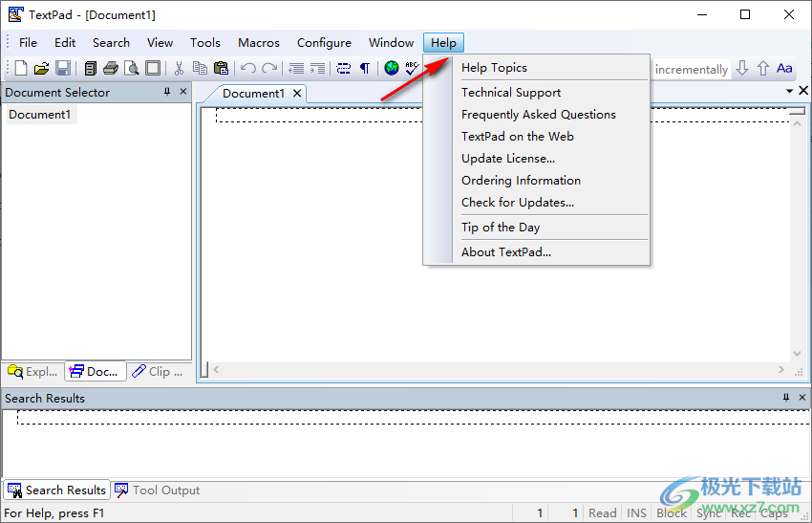Viewport: 812px width, 523px height.
Task: Increase indent toolbar icon
Action: click(x=317, y=68)
